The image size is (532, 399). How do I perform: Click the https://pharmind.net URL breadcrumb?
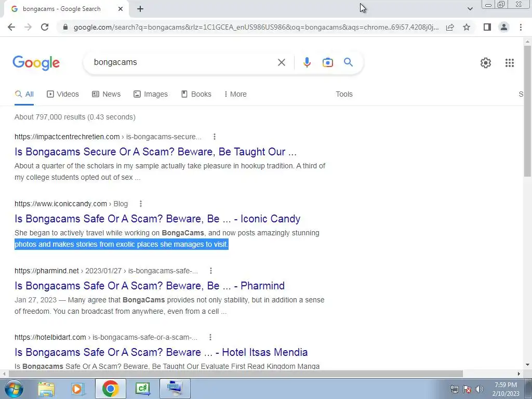(x=106, y=271)
